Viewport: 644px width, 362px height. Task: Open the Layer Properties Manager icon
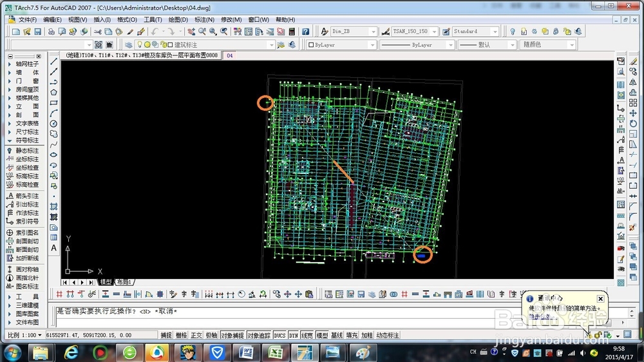(129, 45)
